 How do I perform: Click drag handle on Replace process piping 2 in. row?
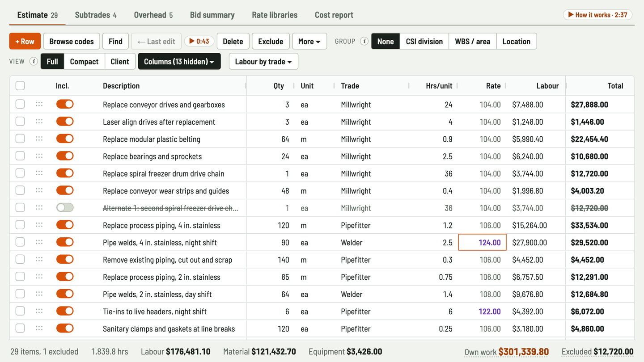pyautogui.click(x=39, y=277)
